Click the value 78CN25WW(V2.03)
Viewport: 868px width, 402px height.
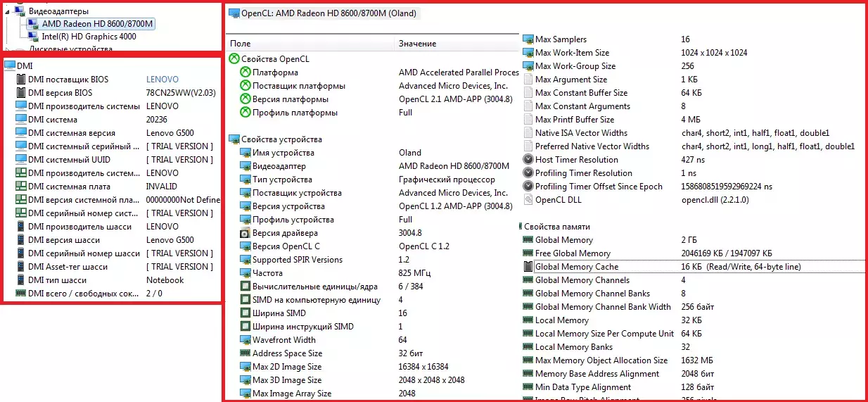(x=180, y=93)
